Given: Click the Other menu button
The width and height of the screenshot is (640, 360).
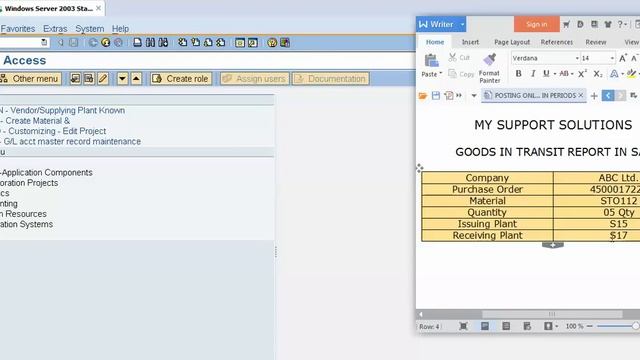Looking at the screenshot, I should pos(31,78).
